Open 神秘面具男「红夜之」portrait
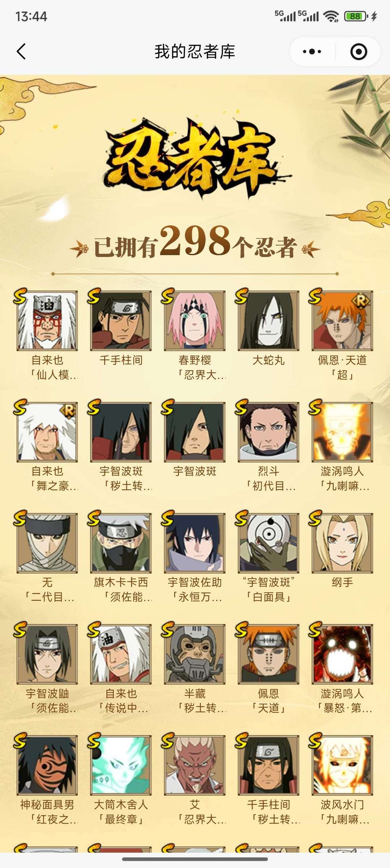390x868 pixels. (x=47, y=765)
